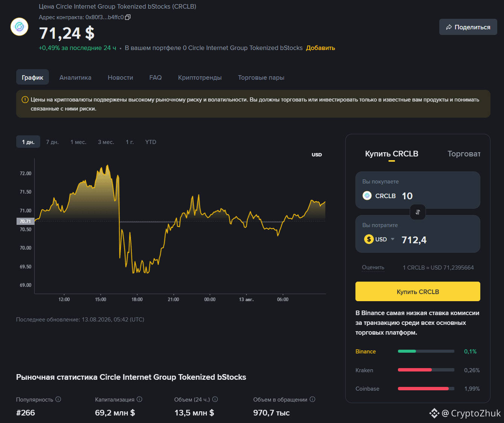
Task: Click the Kraken fee bar
Action: (x=426, y=370)
